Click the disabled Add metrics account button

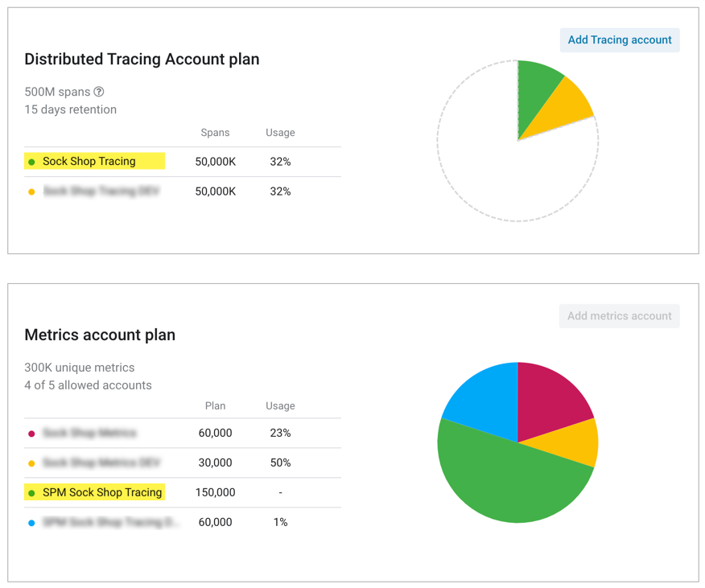click(619, 315)
